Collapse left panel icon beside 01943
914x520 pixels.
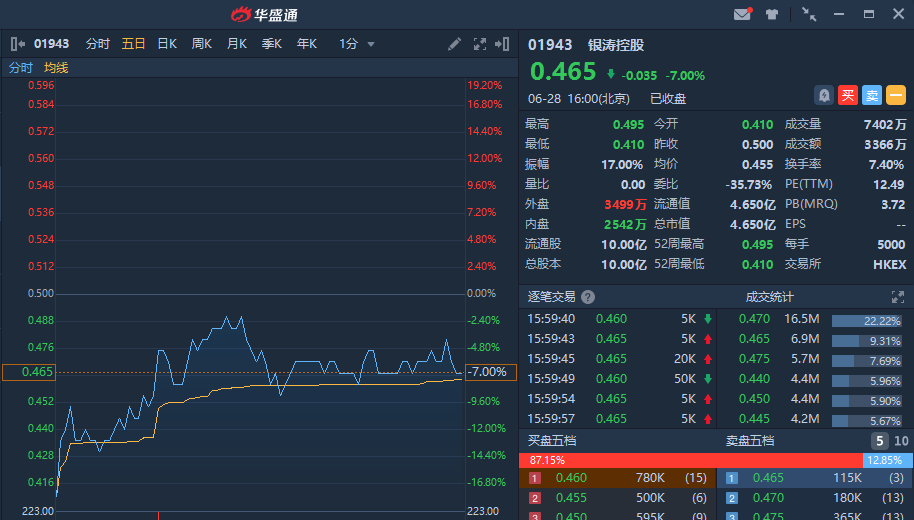click(17, 44)
